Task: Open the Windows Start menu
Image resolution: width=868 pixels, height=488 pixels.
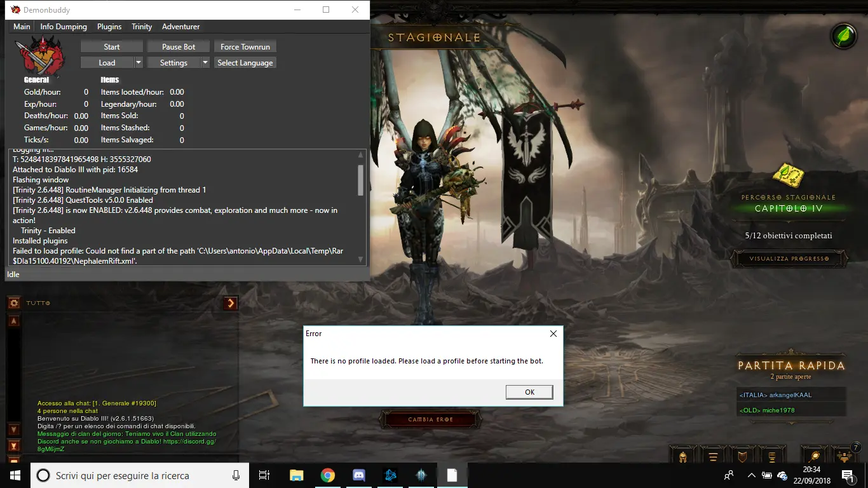Action: pyautogui.click(x=15, y=475)
